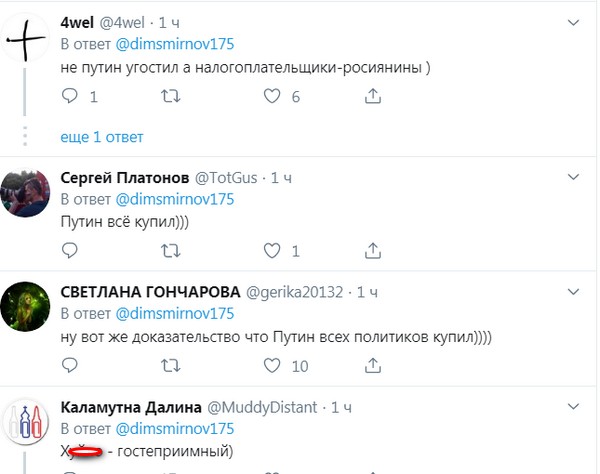Expand options menu on СВЕТЛАНА ГОНЧАРОВА's tweet
Viewport: 600px width, 474px height.
[x=572, y=291]
